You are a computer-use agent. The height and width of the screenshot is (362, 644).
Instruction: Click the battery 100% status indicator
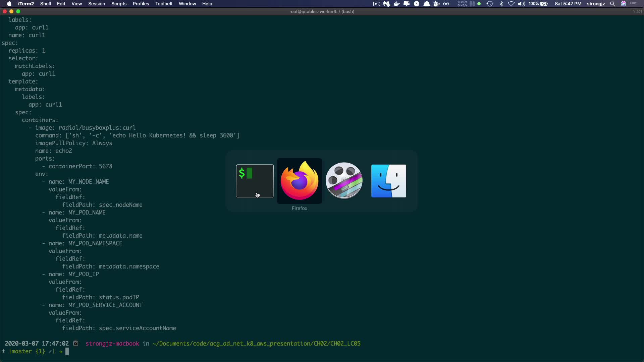coord(538,4)
